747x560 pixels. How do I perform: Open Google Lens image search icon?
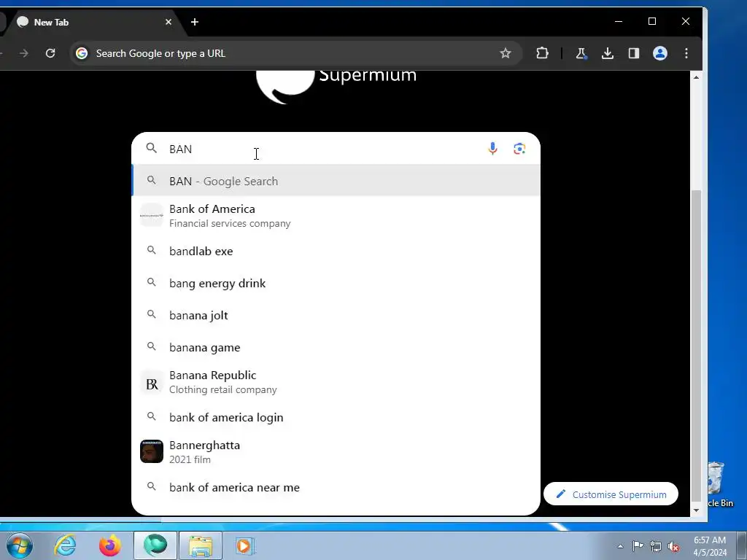pyautogui.click(x=519, y=149)
